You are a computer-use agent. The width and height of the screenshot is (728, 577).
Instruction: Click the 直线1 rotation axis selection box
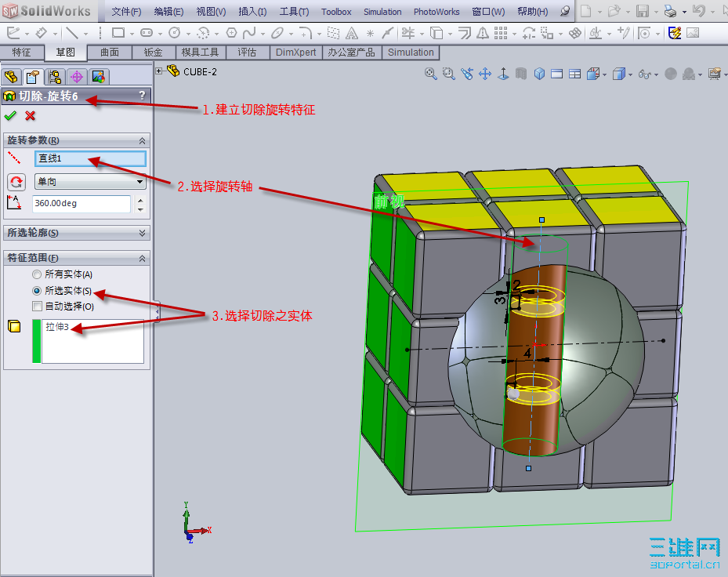click(91, 158)
